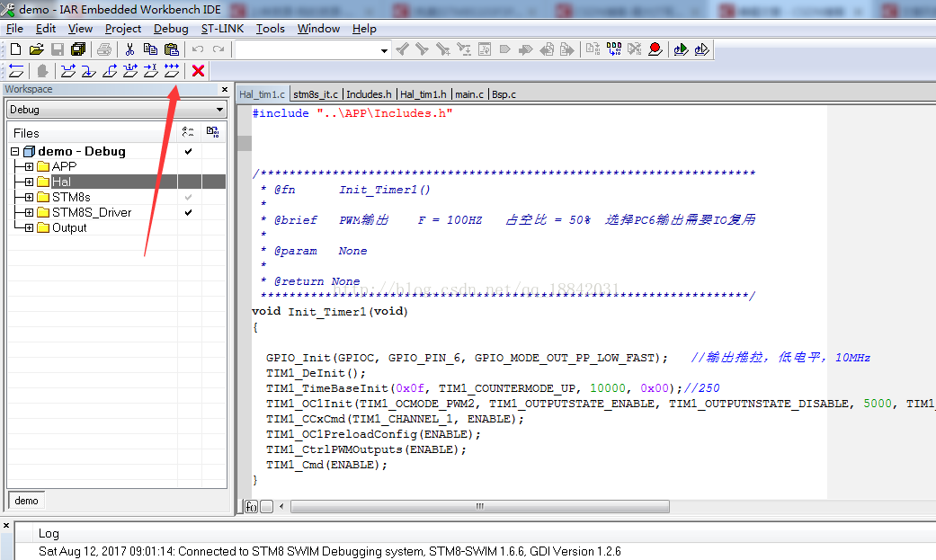Click the Undo arrow icon
936x560 pixels.
click(x=198, y=49)
